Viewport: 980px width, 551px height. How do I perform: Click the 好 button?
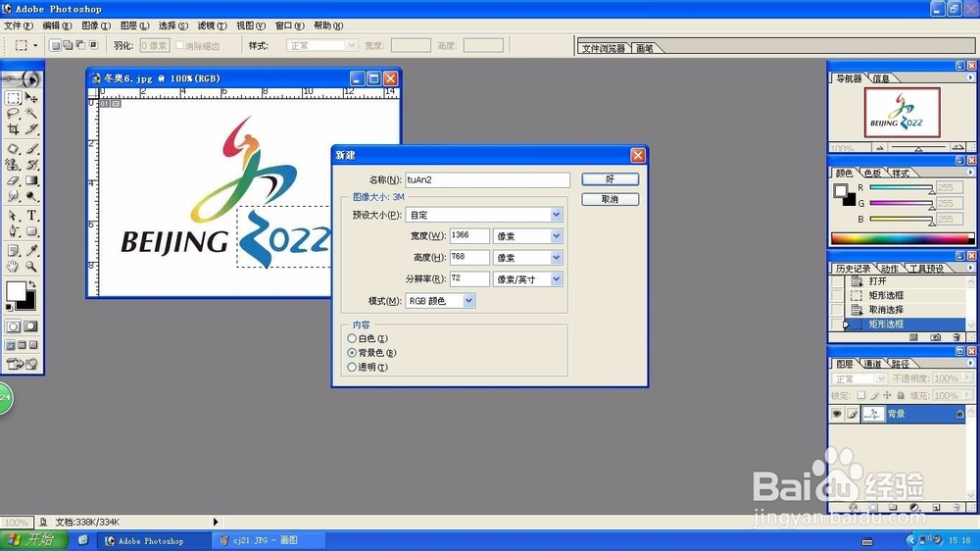click(x=610, y=178)
